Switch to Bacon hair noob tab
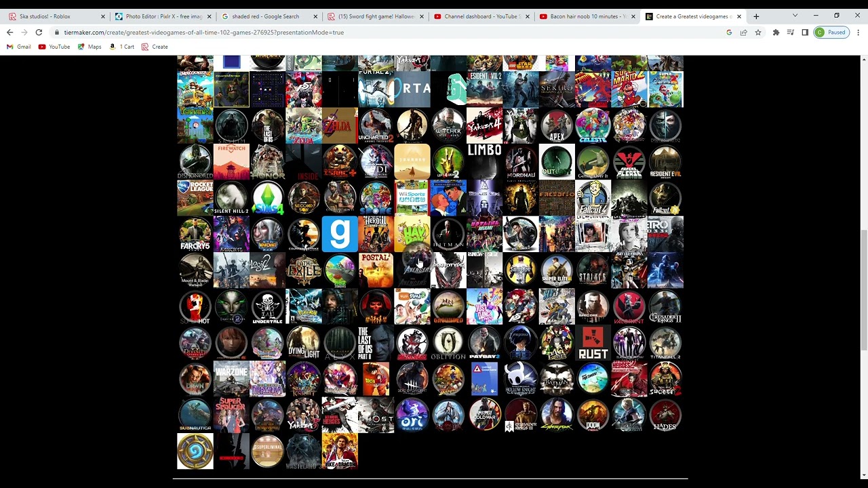 click(x=588, y=16)
